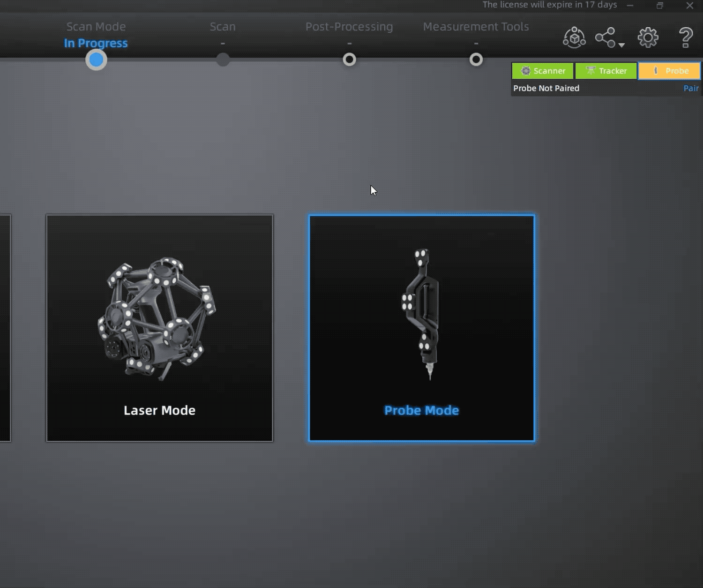This screenshot has width=703, height=588.
Task: Click the blue progress dot on timeline
Action: pyautogui.click(x=96, y=60)
